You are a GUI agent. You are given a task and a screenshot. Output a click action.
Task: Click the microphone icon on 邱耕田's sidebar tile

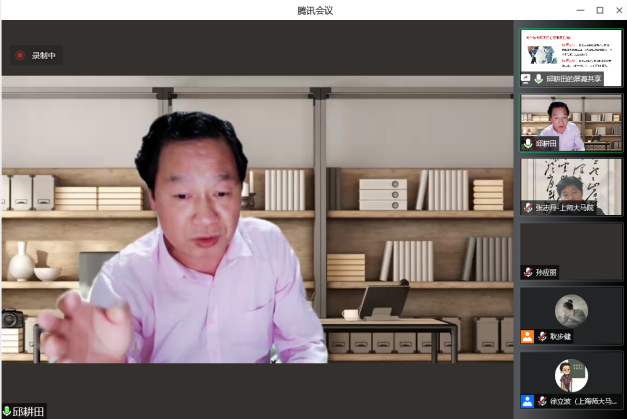pos(528,144)
